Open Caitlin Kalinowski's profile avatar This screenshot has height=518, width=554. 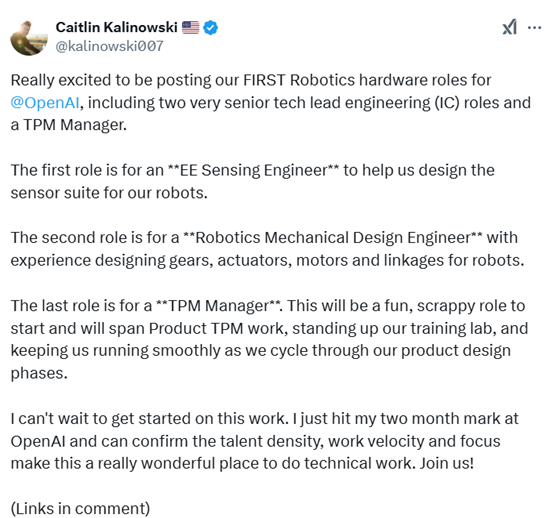pos(29,38)
